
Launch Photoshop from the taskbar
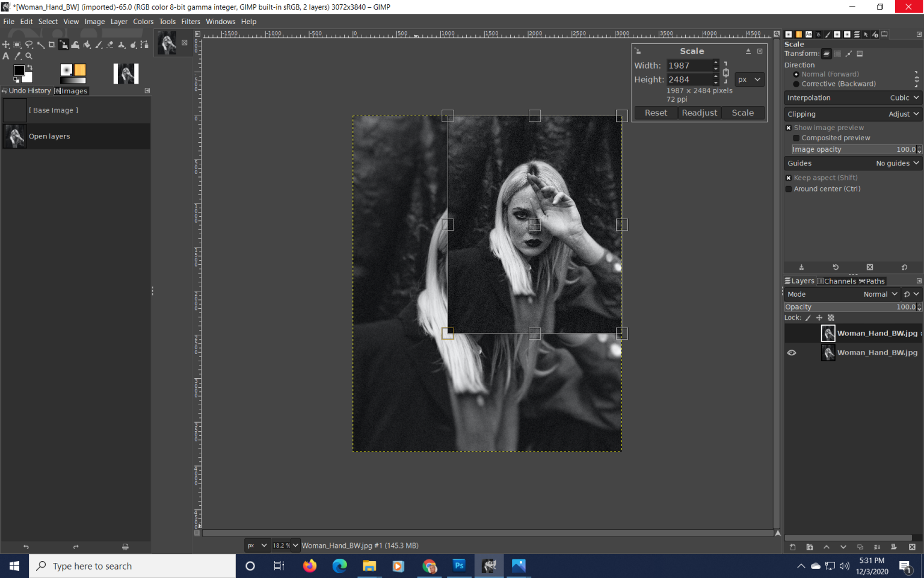click(459, 565)
